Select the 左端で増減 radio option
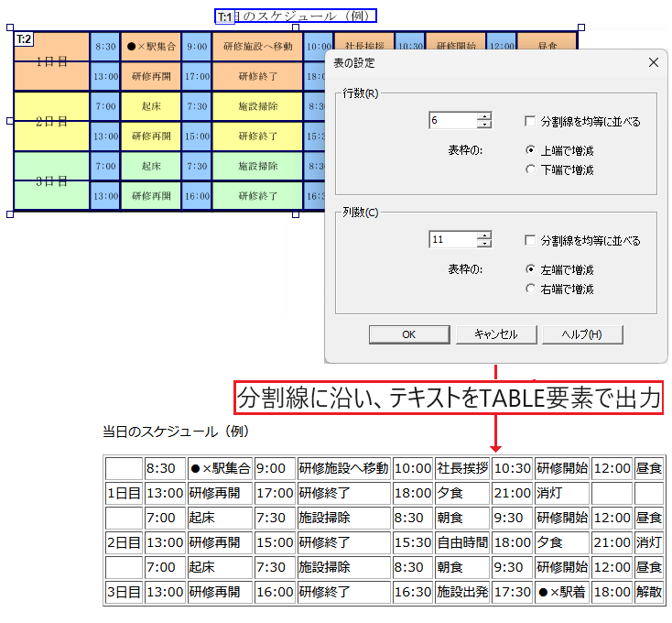This screenshot has width=672, height=623. pyautogui.click(x=531, y=269)
